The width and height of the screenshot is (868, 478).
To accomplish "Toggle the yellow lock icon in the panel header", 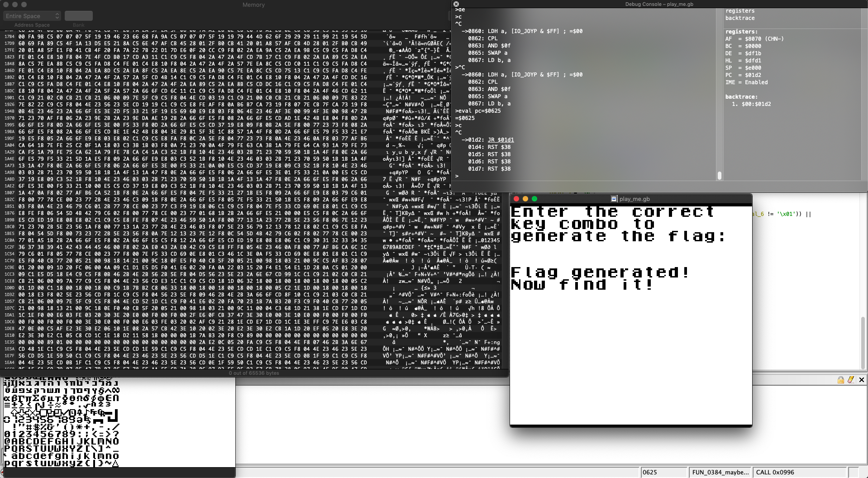I will 840,380.
